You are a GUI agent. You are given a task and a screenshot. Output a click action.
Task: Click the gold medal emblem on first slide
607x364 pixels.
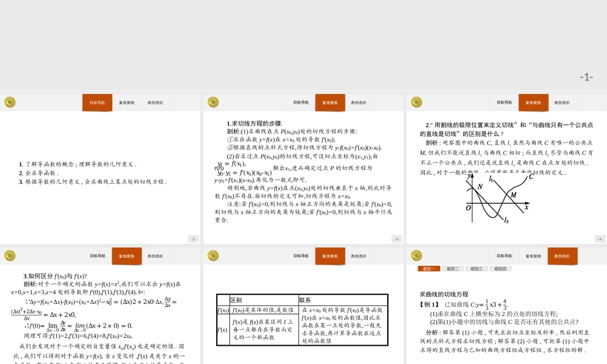click(10, 102)
